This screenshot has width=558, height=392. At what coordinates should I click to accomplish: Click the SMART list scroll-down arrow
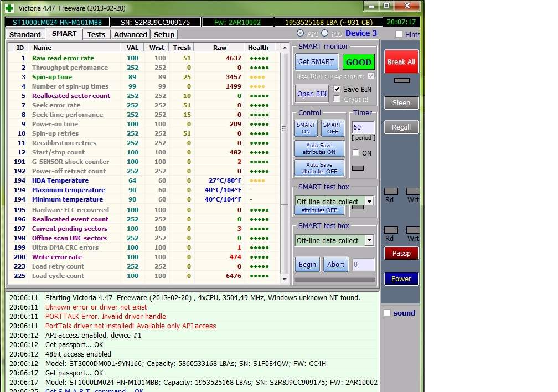click(x=285, y=280)
